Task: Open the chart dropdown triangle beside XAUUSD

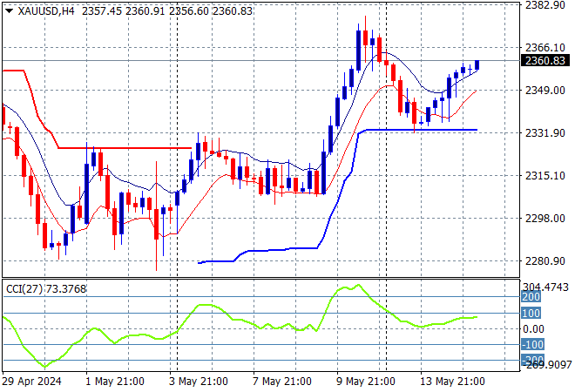Action: (10, 11)
